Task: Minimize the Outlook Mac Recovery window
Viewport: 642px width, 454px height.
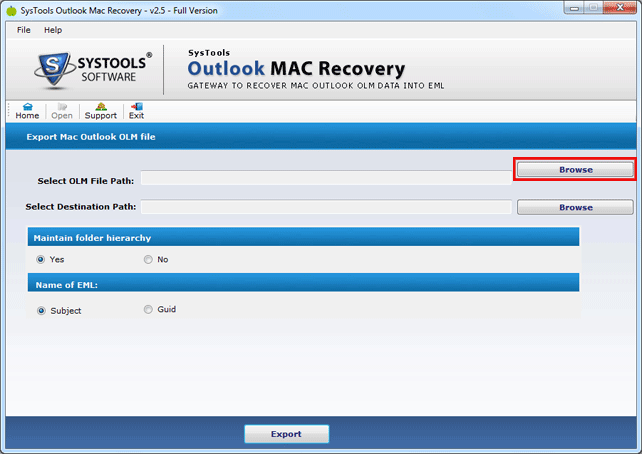Action: [574, 8]
